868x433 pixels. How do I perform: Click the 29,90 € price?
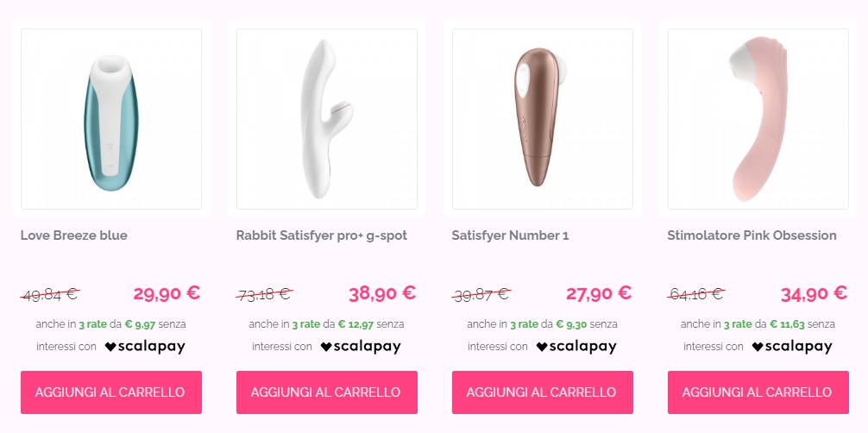click(x=167, y=293)
